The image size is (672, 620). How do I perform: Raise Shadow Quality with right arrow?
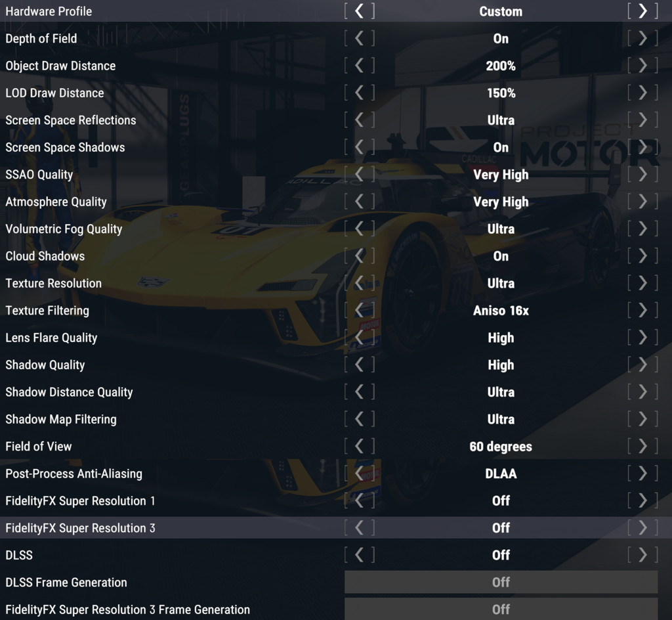(x=642, y=365)
